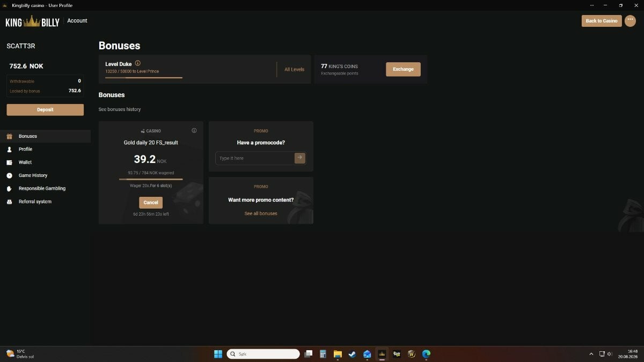Click the Bonuses gift icon in sidebar
The image size is (644, 362).
pos(9,136)
